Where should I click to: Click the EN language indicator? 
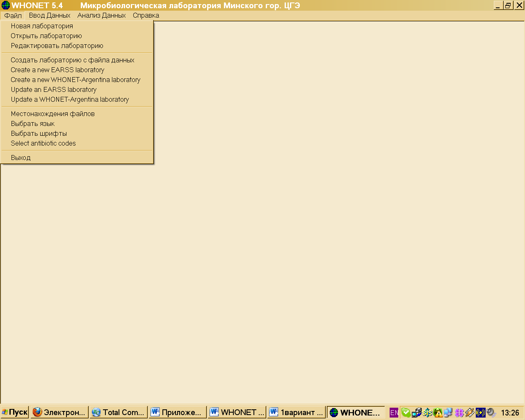[x=394, y=413]
